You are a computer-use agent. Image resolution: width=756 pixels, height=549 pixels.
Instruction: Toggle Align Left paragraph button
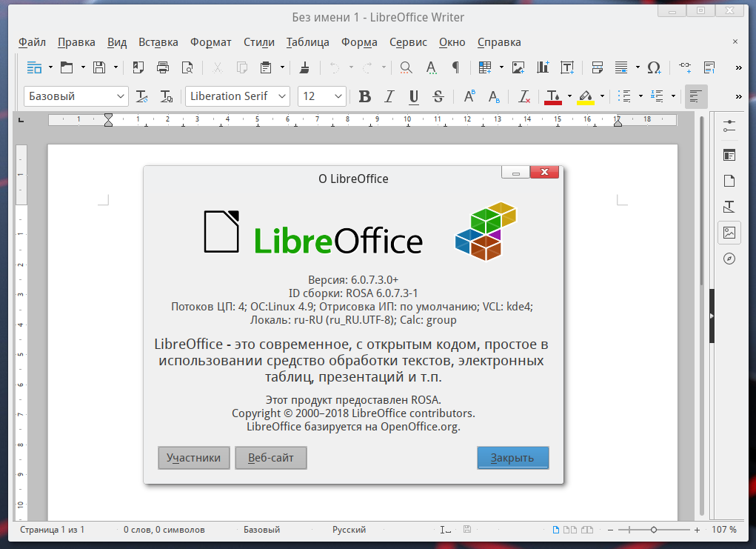click(696, 96)
